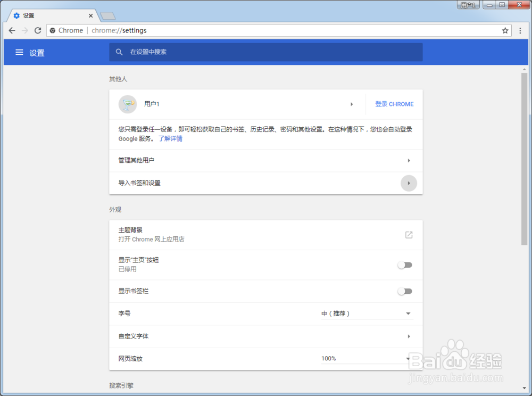This screenshot has height=396, width=532.
Task: Click the chrome://settings address bar
Action: tap(278, 30)
